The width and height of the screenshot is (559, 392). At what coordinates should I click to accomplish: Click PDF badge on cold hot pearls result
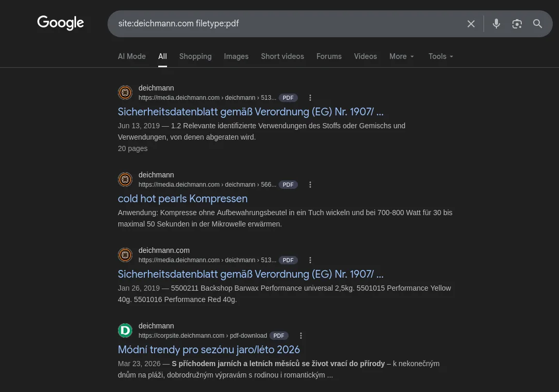pyautogui.click(x=288, y=185)
